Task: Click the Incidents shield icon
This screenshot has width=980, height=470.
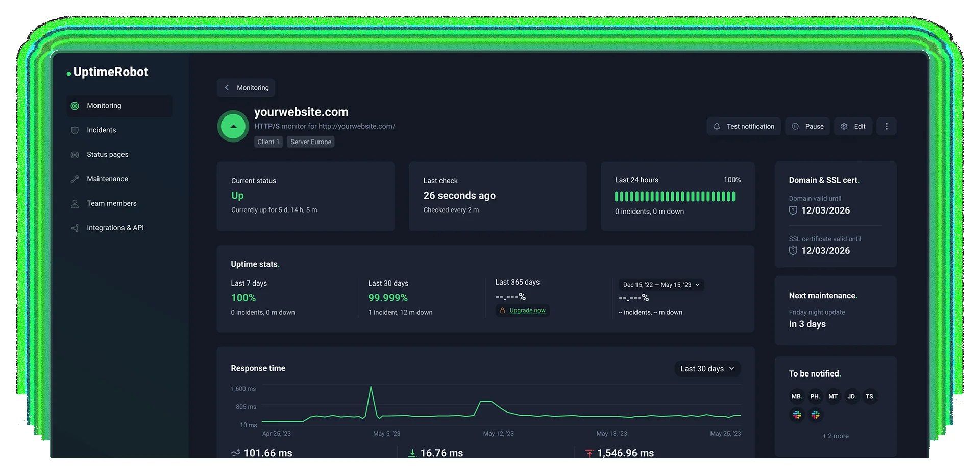Action: (x=75, y=130)
